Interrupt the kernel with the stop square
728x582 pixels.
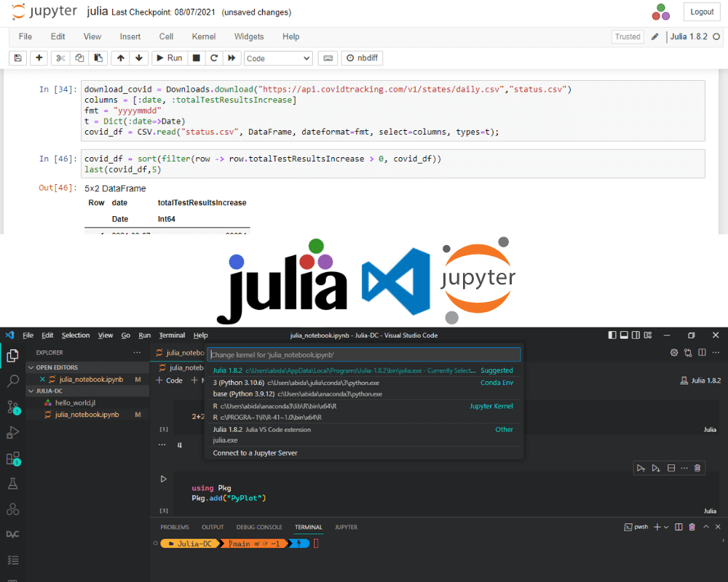[x=197, y=58]
